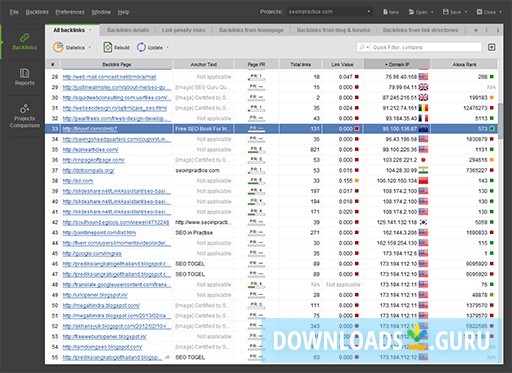The height and width of the screenshot is (373, 512).
Task: Open the Update button dropdown arrow
Action: point(167,48)
